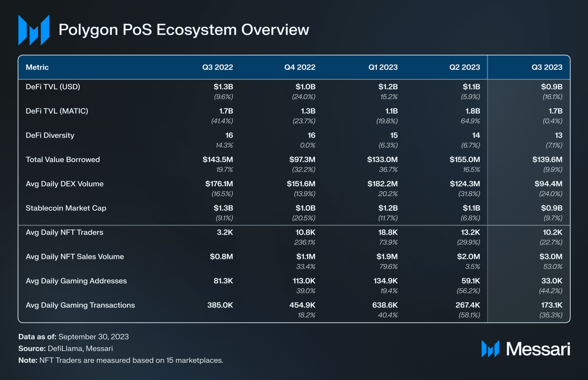Select the $139.6M value in Q3 2023
588x380 pixels.
tap(547, 160)
